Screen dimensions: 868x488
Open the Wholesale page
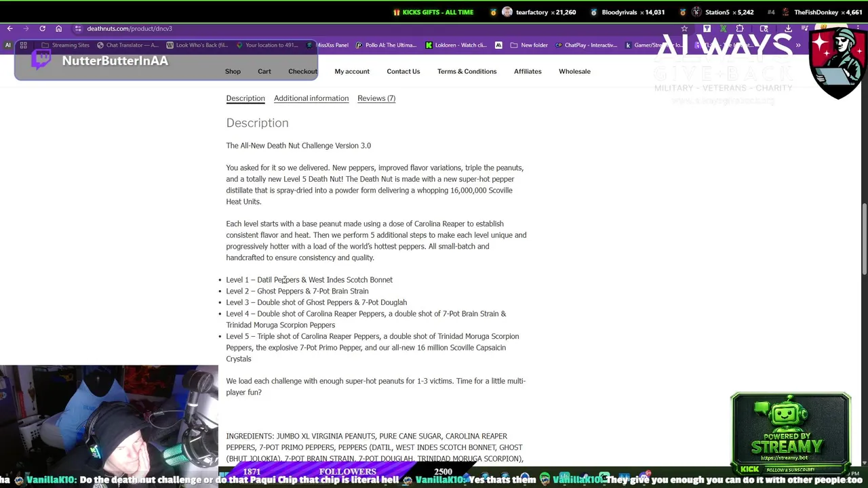(x=574, y=71)
